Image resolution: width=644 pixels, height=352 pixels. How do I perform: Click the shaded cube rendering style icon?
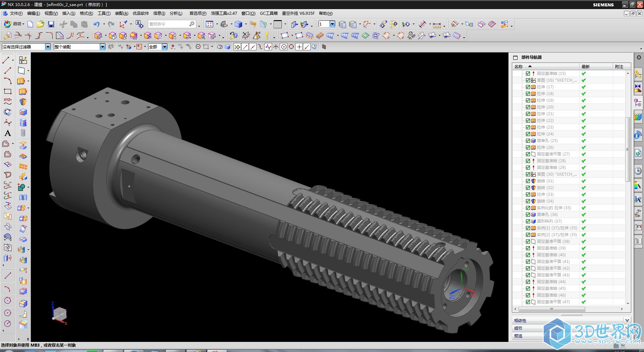pos(238,24)
